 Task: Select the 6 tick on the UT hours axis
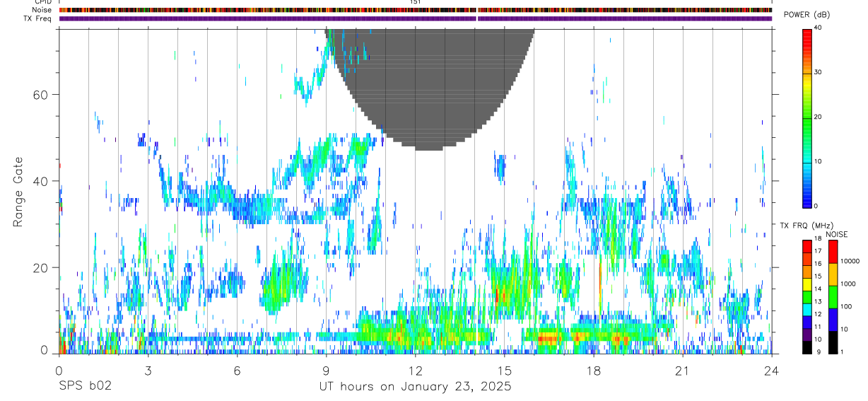pyautogui.click(x=237, y=371)
